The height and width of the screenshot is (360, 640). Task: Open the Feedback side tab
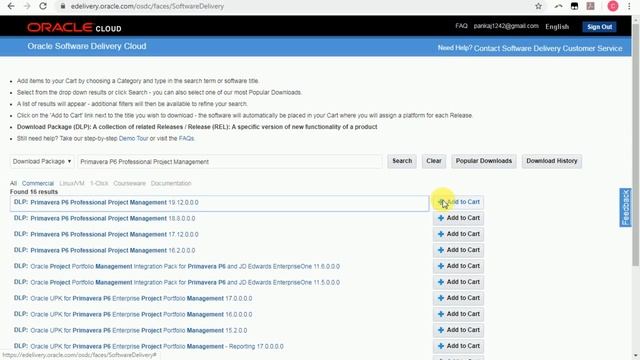tap(625, 207)
